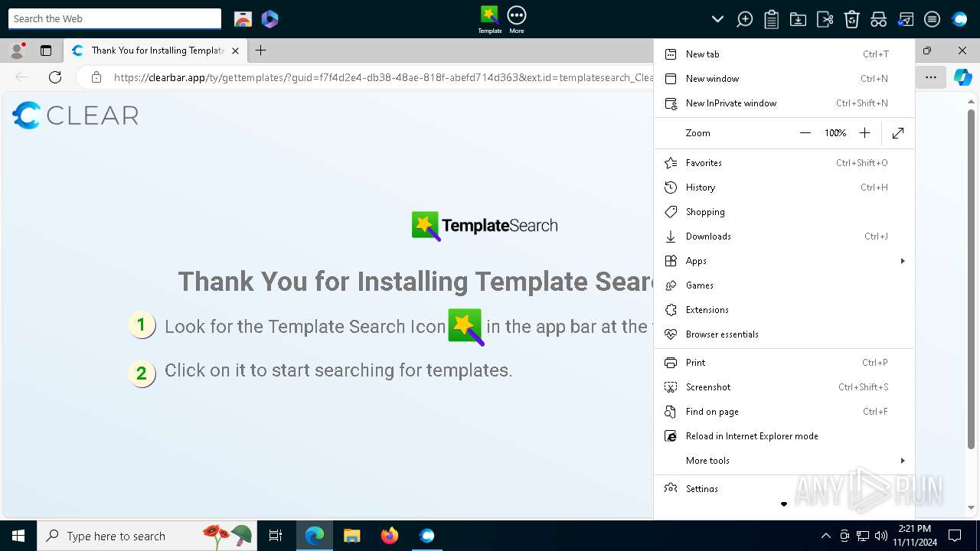Choose New window from the menu
The image size is (980, 551).
point(784,79)
